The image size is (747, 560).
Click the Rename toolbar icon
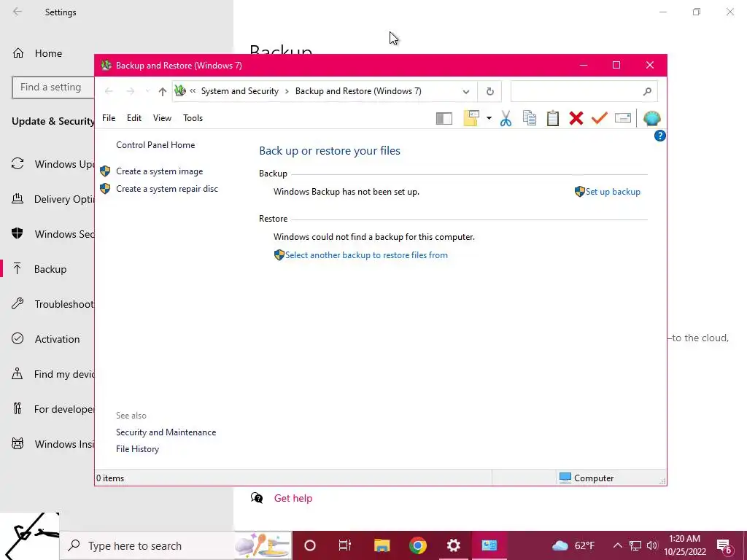pos(623,117)
